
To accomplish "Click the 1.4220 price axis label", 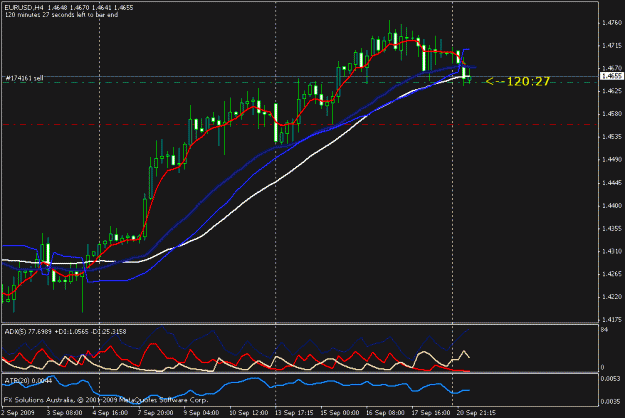I will click(x=612, y=297).
